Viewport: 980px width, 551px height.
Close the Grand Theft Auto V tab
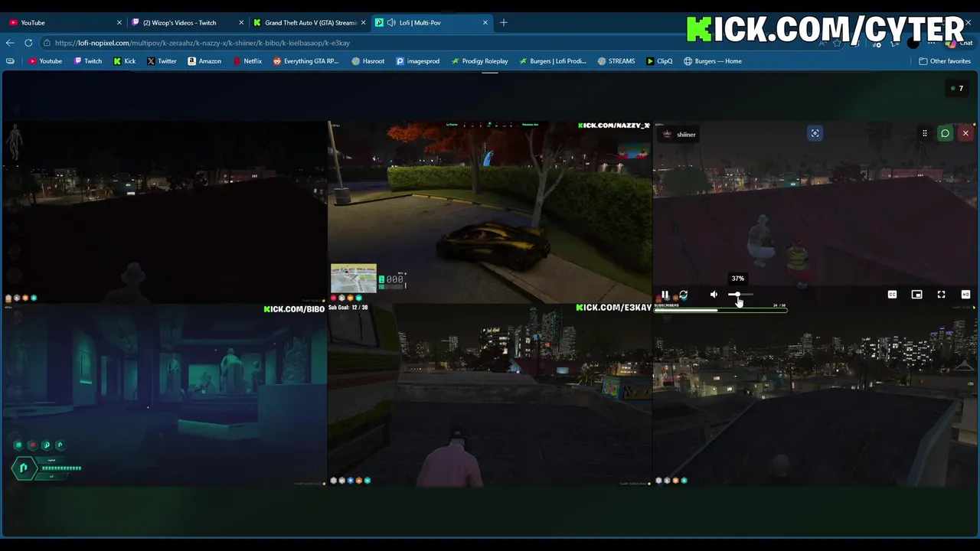363,23
